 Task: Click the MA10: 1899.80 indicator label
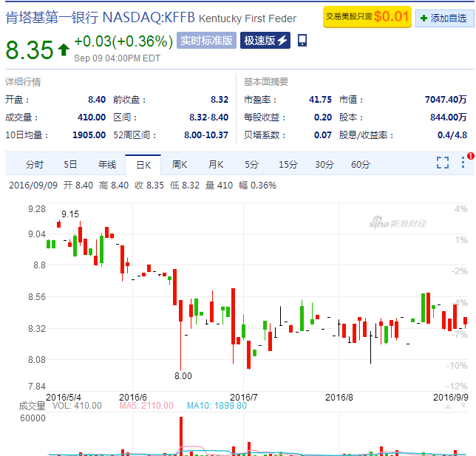tap(217, 406)
